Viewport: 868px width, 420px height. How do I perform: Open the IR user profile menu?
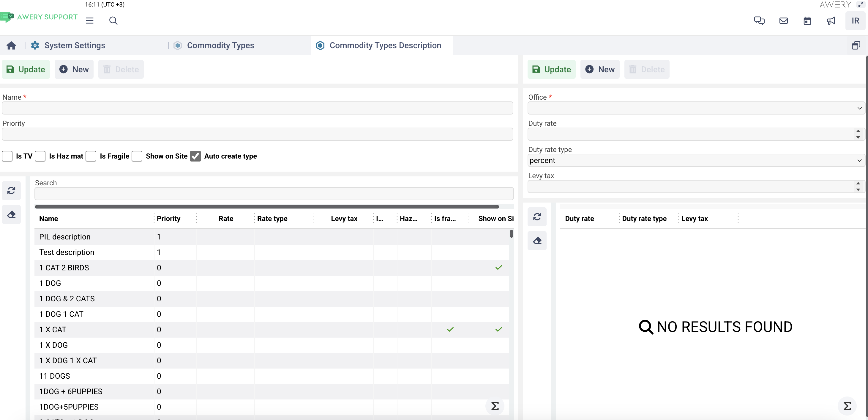point(855,21)
